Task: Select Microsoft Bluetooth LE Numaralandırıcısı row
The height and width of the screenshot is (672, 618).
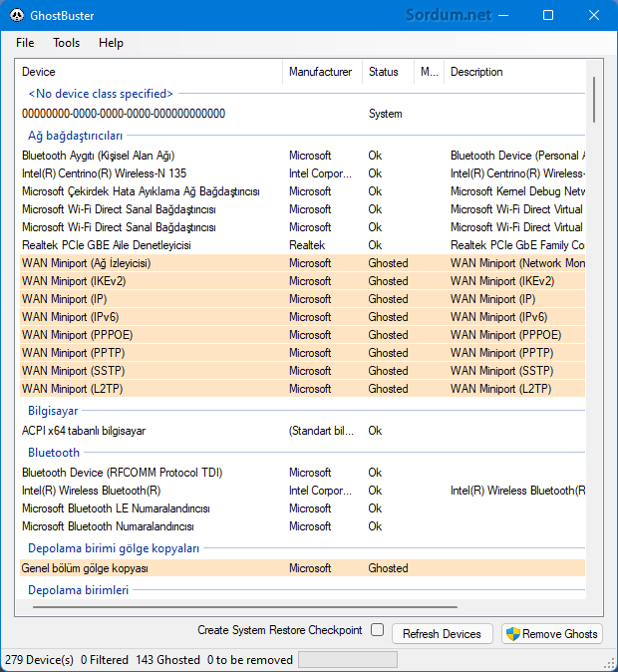Action: (x=303, y=508)
